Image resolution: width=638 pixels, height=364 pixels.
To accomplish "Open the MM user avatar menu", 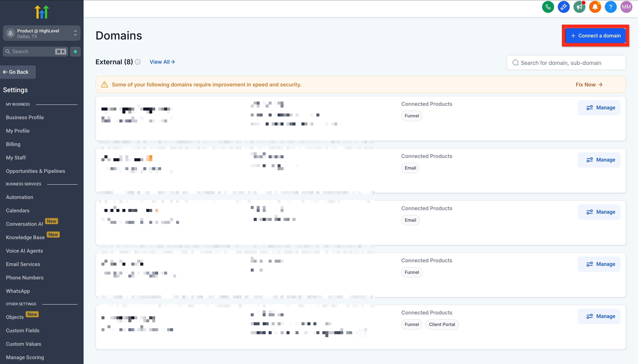I will (x=626, y=7).
